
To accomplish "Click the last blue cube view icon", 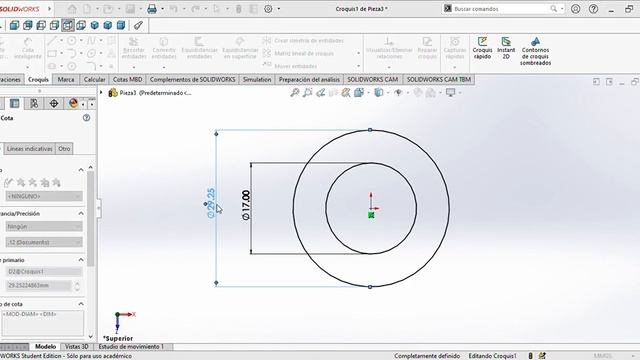I will click(121, 26).
